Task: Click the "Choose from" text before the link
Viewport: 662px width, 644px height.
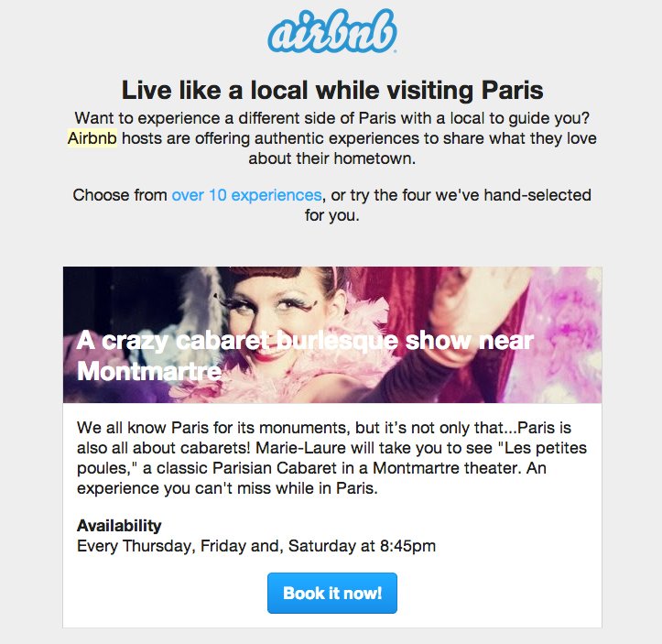Action: click(120, 195)
